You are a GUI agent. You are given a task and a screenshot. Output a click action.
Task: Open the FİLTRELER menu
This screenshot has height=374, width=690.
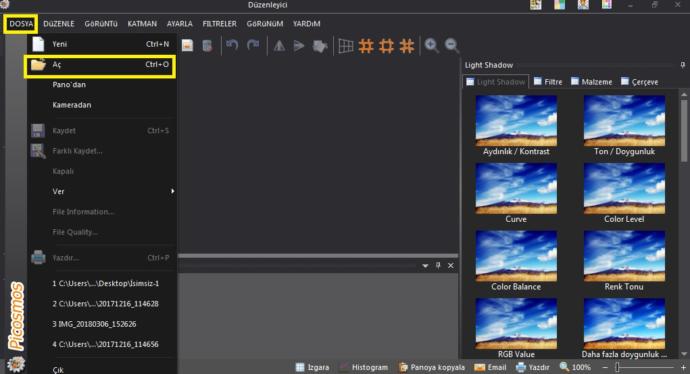[x=219, y=24]
